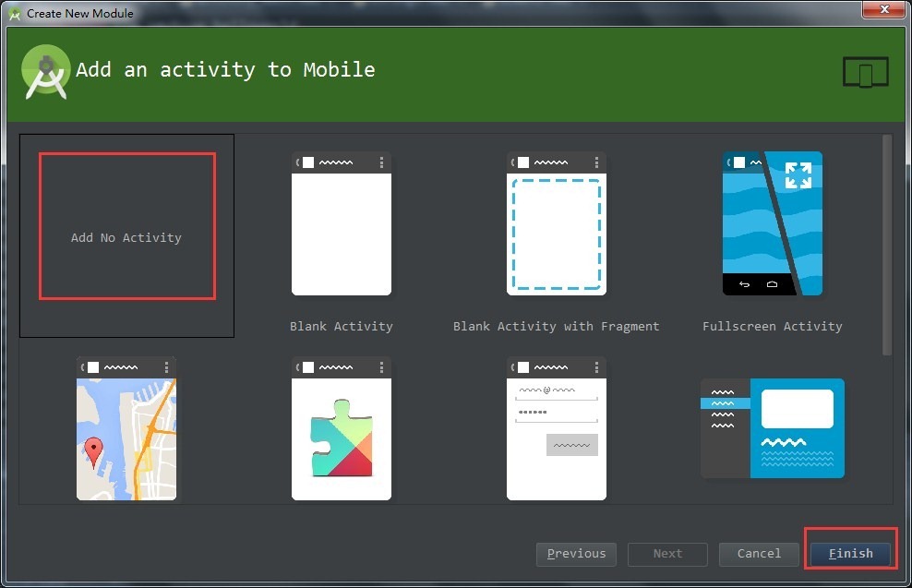
Task: Click the Fullscreen Activity label text
Action: coord(773,326)
